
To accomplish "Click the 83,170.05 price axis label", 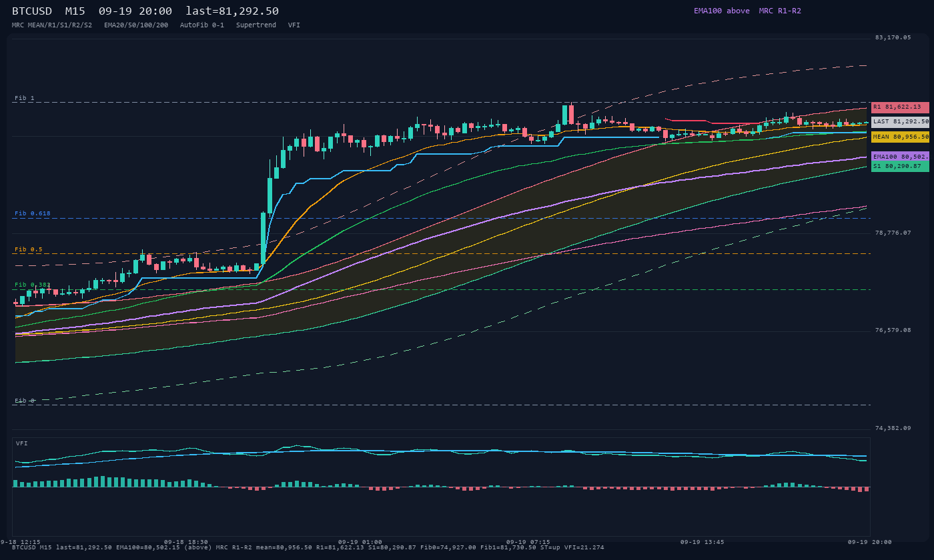I will coord(893,37).
